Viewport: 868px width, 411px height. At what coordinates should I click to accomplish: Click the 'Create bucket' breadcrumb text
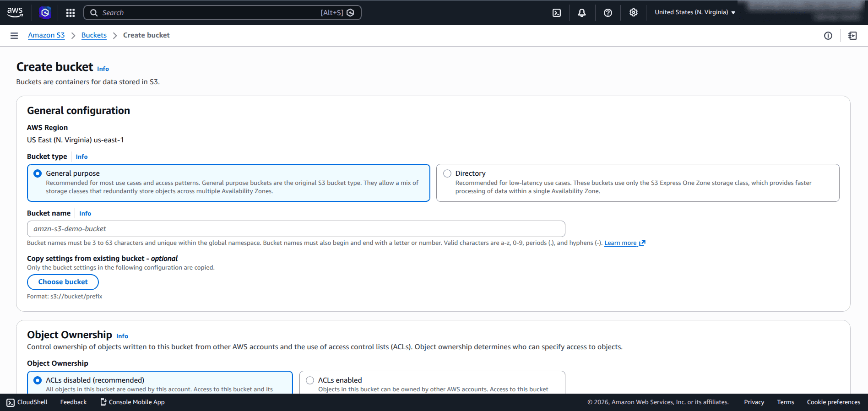coord(146,35)
